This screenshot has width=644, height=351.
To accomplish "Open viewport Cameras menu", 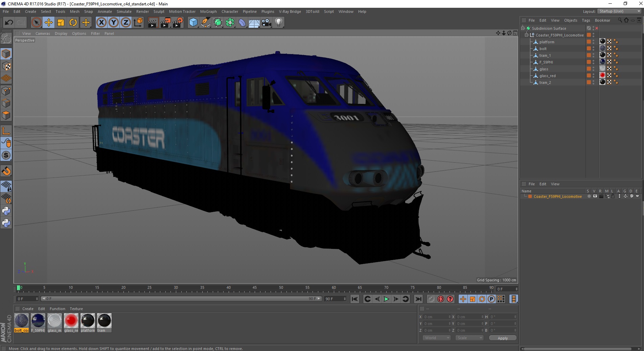I will coord(43,33).
